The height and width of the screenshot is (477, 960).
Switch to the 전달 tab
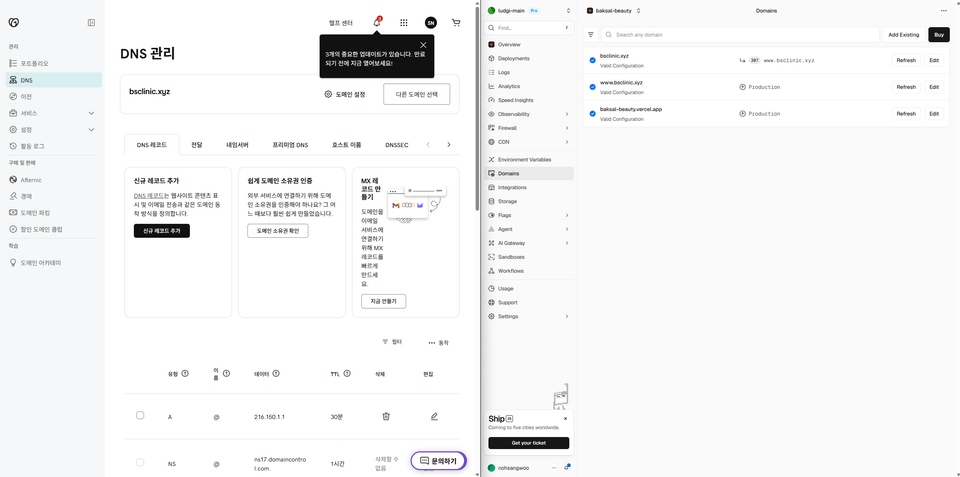click(197, 145)
